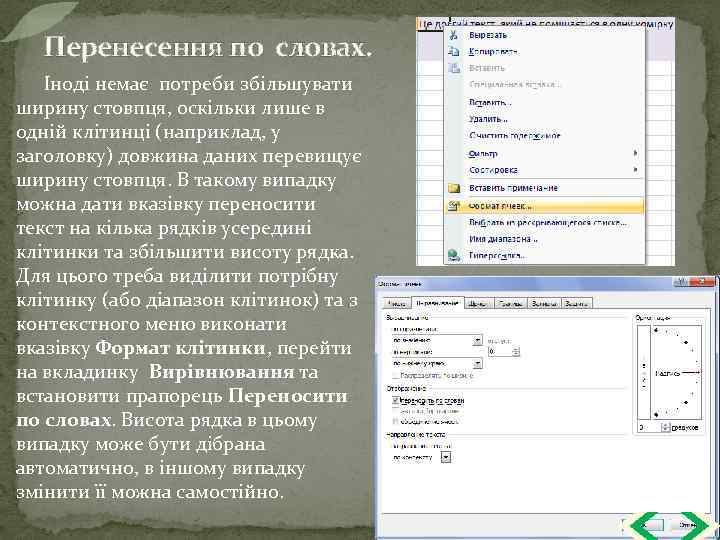The image size is (720, 540).
Task: Click the copy icon beside Копировать
Action: coord(454,51)
